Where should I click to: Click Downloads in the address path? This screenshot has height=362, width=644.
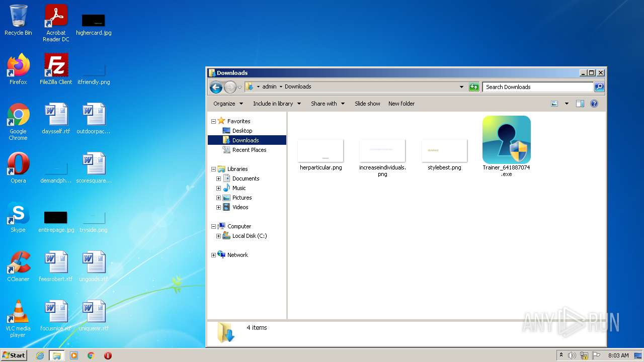[x=298, y=86]
